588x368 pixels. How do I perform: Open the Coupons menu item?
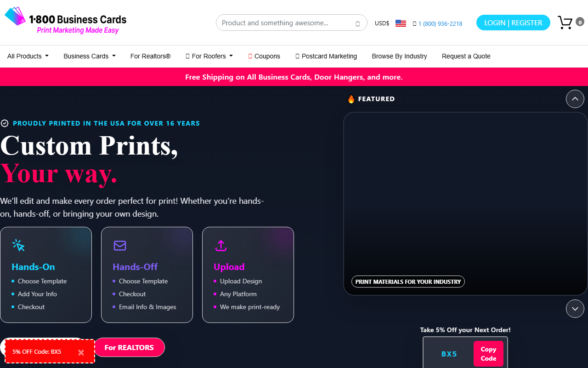pos(264,56)
